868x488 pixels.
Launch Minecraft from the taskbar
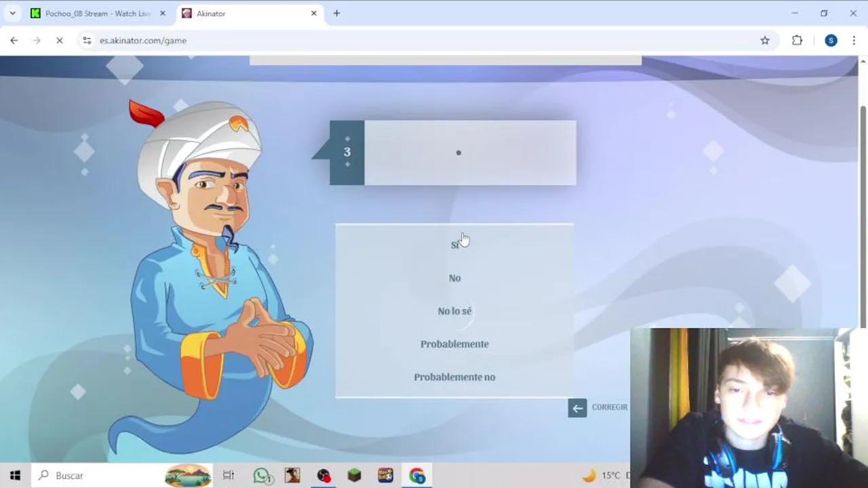[x=355, y=476]
